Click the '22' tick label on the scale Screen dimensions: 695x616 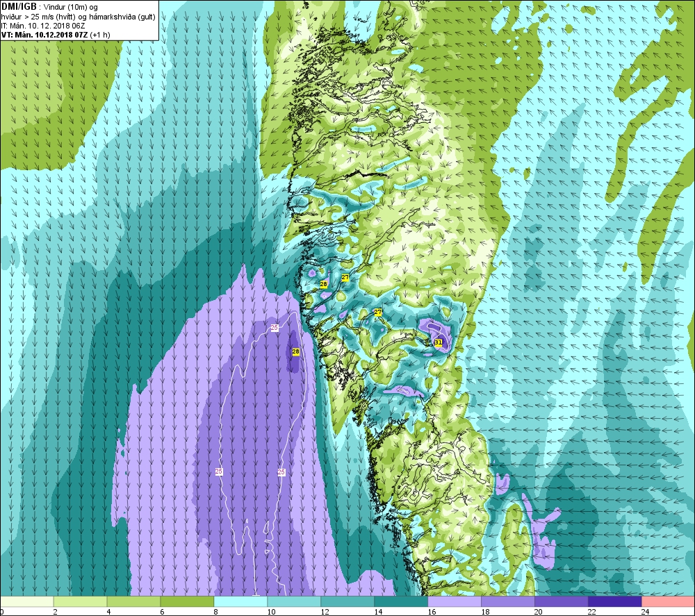point(591,612)
